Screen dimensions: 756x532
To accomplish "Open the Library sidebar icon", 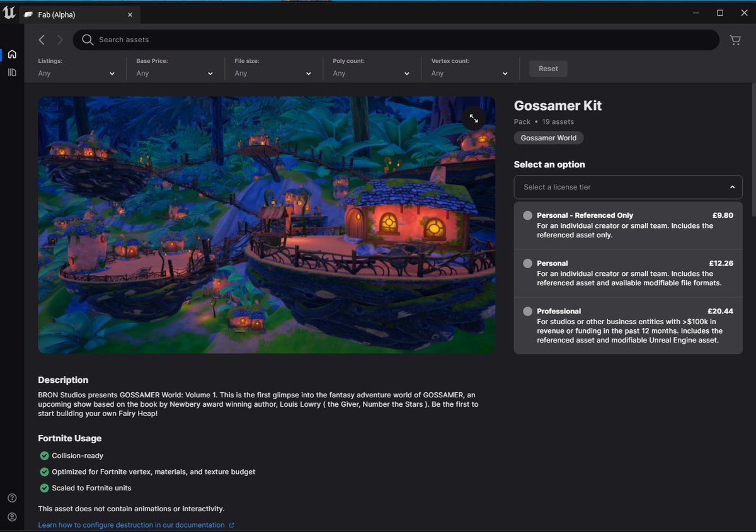I will [x=12, y=72].
